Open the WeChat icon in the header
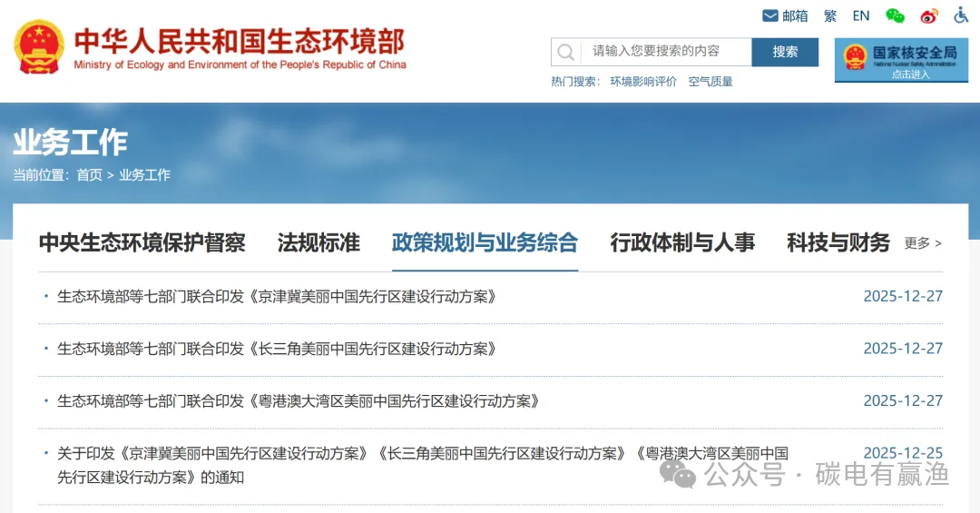This screenshot has height=513, width=980. (x=895, y=16)
